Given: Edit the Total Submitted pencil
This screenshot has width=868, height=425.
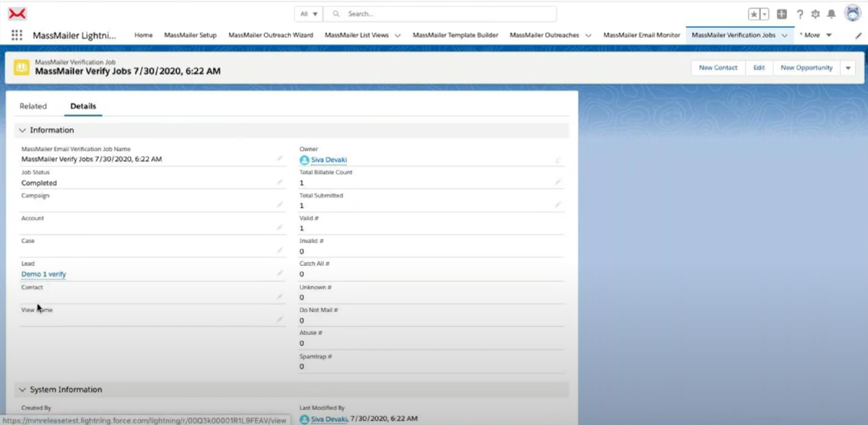Looking at the screenshot, I should 558,204.
